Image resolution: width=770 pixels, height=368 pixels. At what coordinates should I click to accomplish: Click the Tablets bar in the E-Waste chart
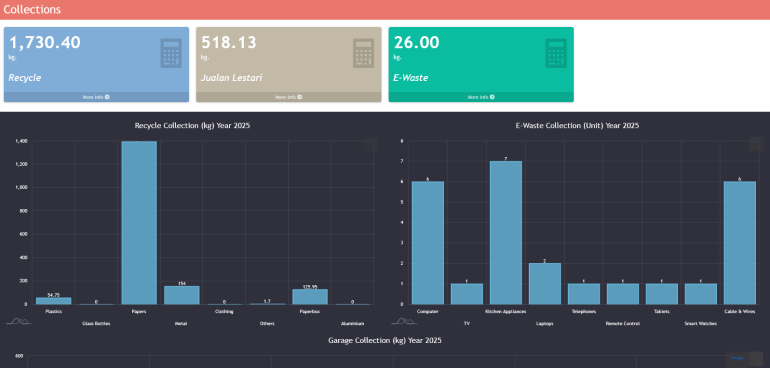pyautogui.click(x=661, y=294)
